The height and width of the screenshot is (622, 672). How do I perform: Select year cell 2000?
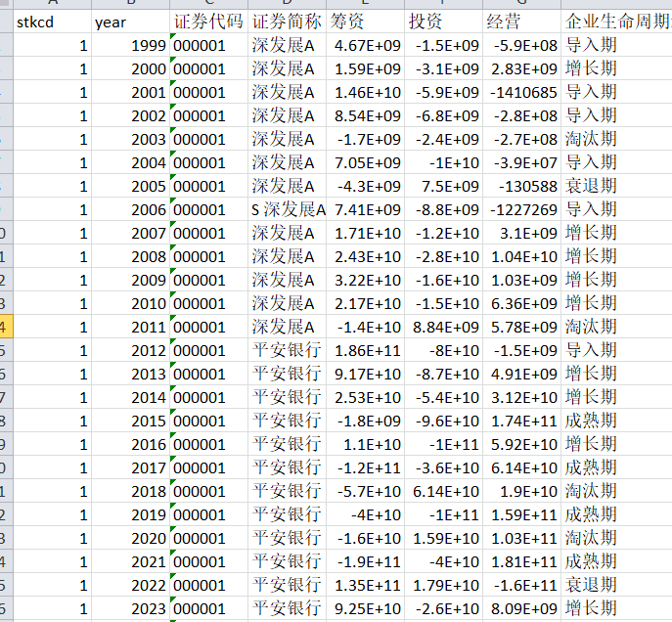coord(130,69)
